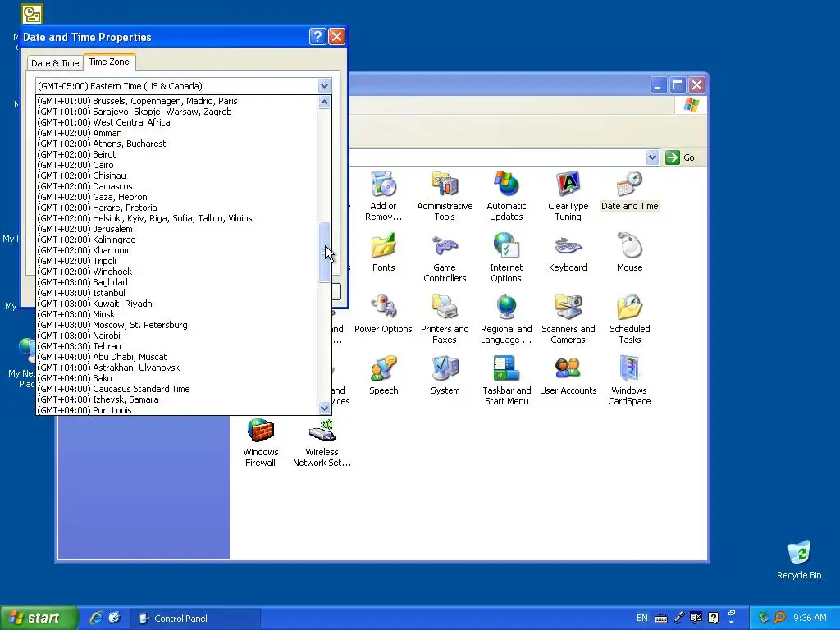Open the address bar dropdown in Control Panel
840x630 pixels.
pos(652,157)
